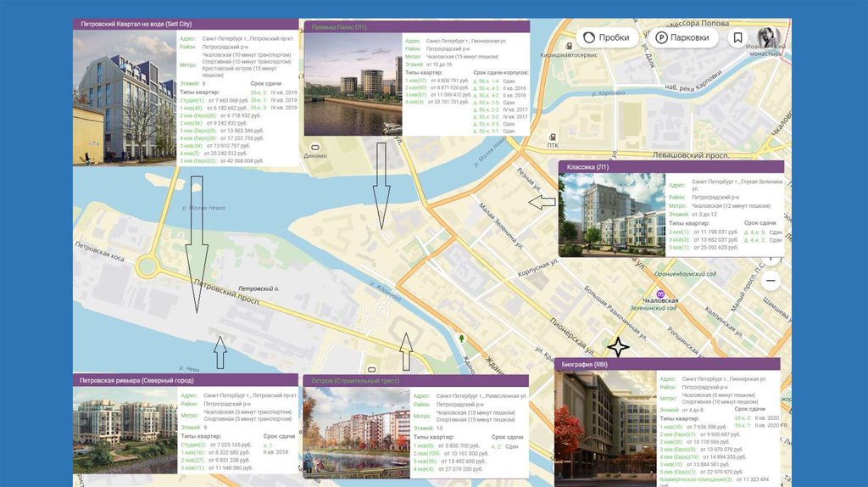Open the Петровская ривьера building photo
This screenshot has width=868, height=487.
pos(125,430)
